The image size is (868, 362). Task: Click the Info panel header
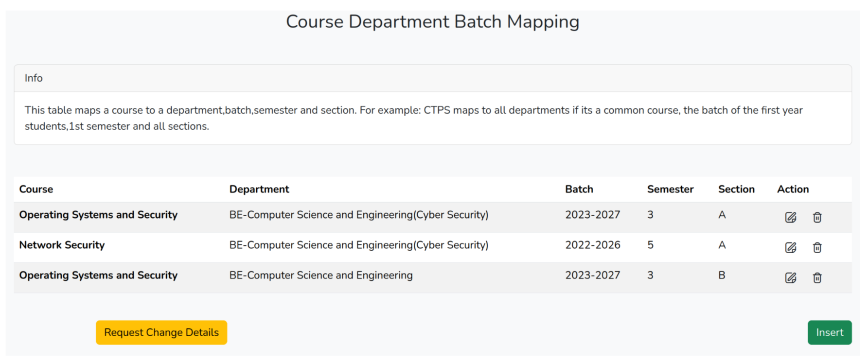tap(34, 78)
